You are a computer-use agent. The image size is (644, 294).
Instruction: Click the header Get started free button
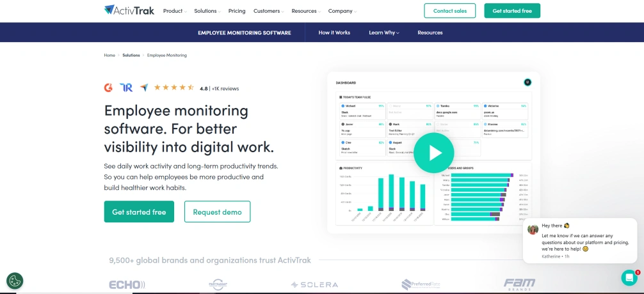[512, 11]
